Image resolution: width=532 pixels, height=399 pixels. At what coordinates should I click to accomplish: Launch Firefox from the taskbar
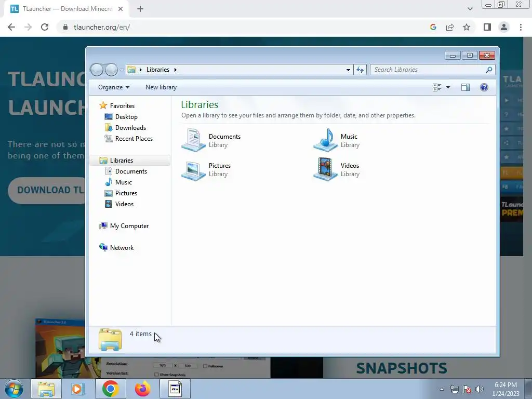coord(142,389)
